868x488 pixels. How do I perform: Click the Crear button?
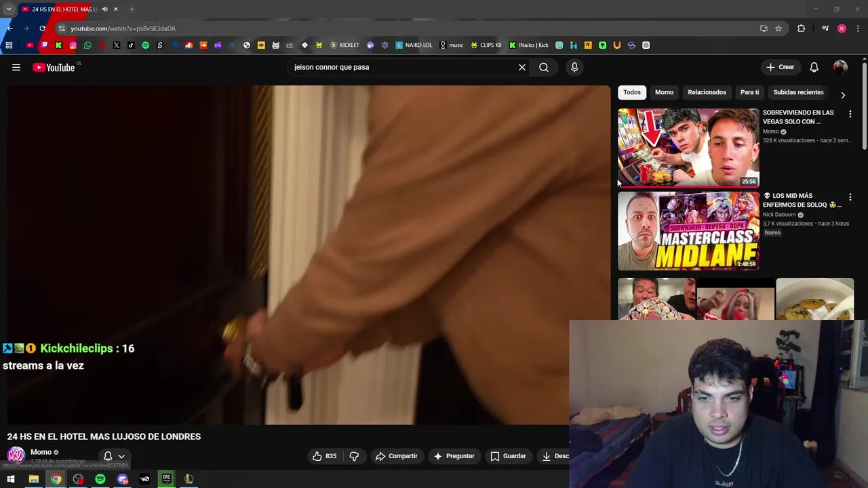pyautogui.click(x=781, y=67)
